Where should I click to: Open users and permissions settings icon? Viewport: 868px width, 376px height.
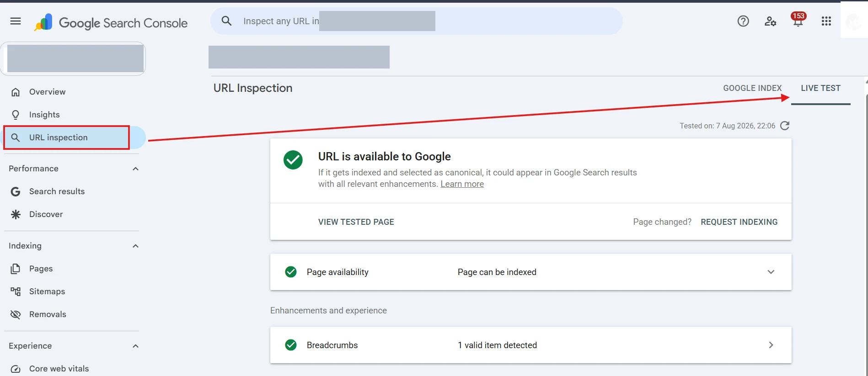pos(771,21)
